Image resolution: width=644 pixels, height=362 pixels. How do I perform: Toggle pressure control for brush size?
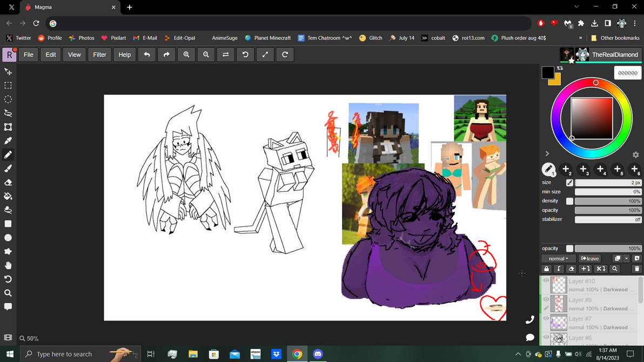[569, 183]
